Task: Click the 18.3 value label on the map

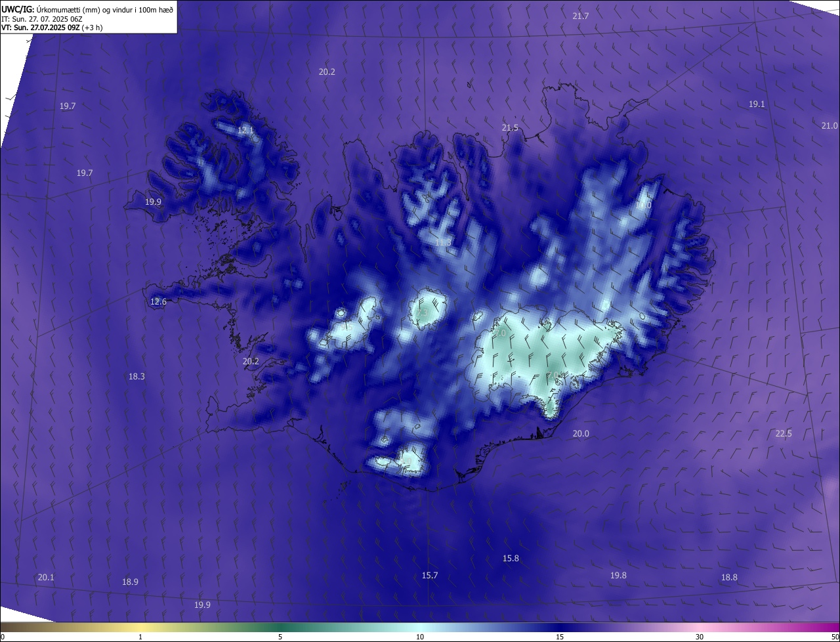Action: coord(136,376)
